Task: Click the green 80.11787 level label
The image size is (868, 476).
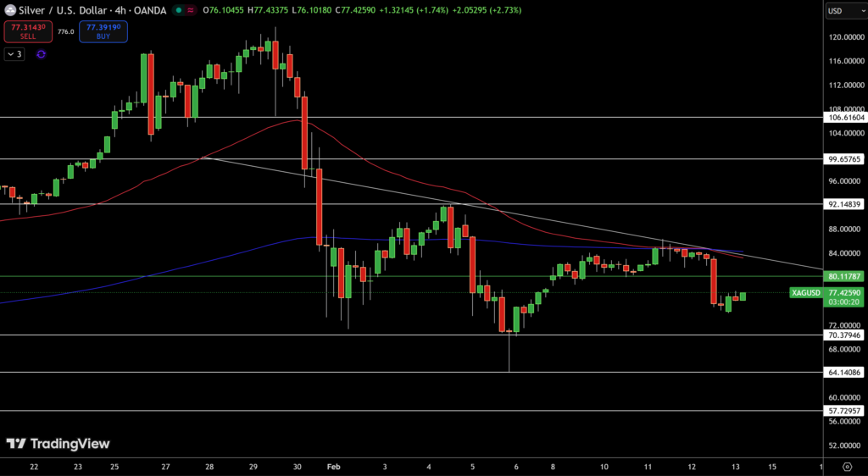Action: [x=845, y=276]
